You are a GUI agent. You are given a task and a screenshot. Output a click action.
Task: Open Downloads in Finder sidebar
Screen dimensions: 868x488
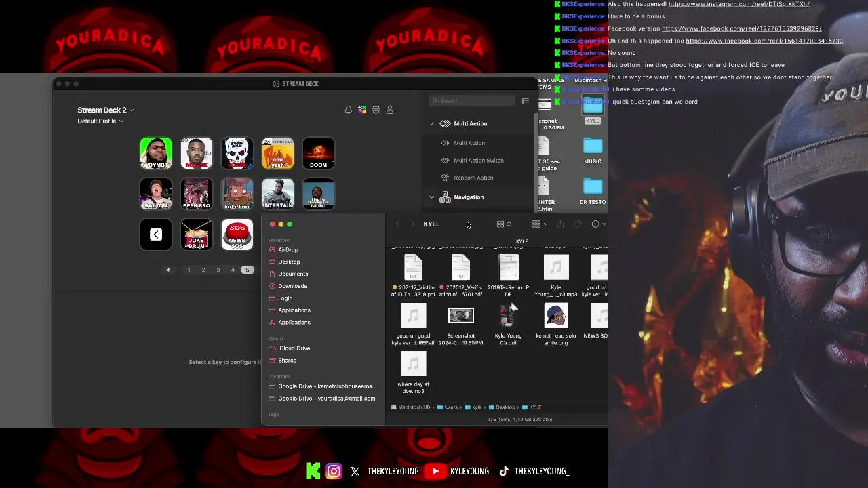[292, 286]
